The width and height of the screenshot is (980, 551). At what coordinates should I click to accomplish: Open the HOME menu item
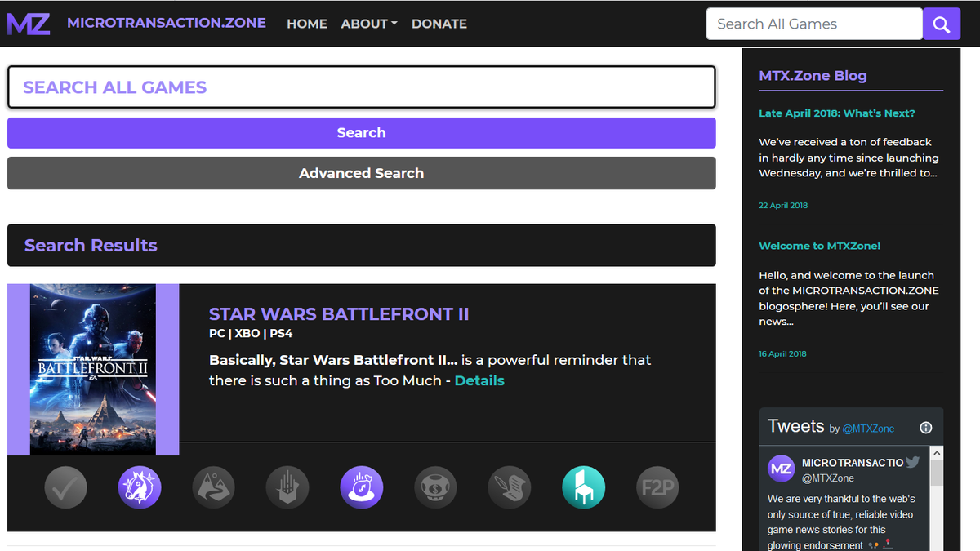pos(306,24)
